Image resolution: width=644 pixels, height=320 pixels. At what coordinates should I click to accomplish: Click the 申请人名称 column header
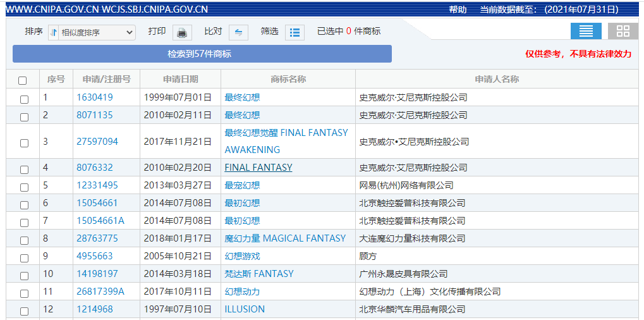497,79
